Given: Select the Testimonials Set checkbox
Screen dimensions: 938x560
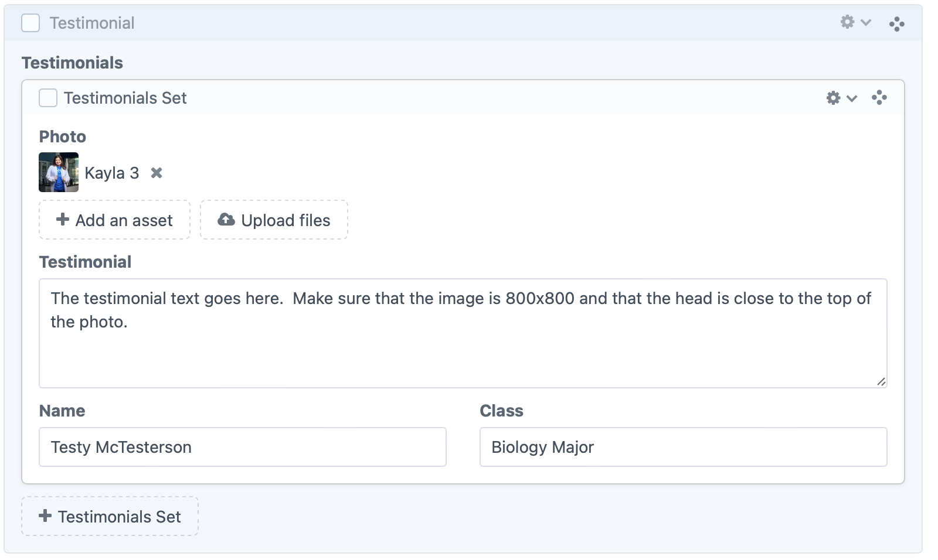Looking at the screenshot, I should click(x=48, y=98).
